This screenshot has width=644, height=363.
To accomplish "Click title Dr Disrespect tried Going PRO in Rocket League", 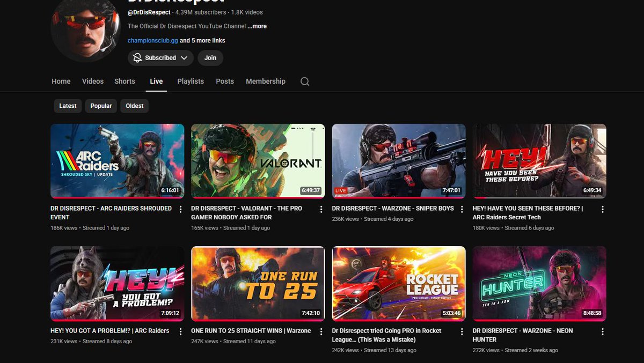I will point(387,335).
